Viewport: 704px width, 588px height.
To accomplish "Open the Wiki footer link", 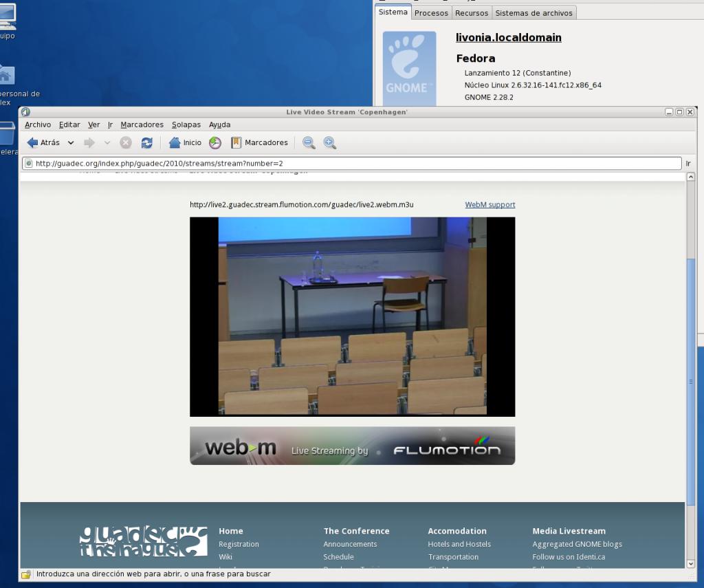I will (225, 557).
